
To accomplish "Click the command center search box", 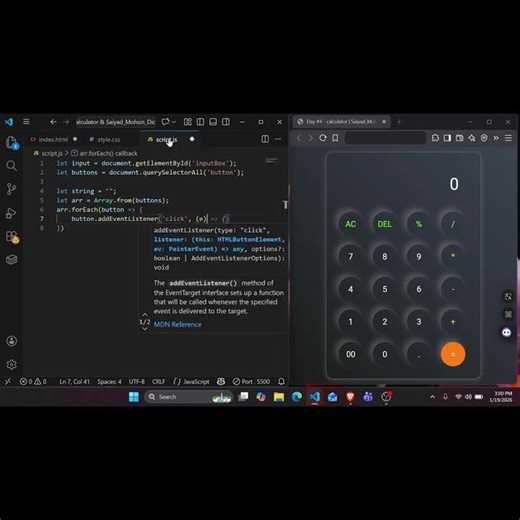I will 116,122.
